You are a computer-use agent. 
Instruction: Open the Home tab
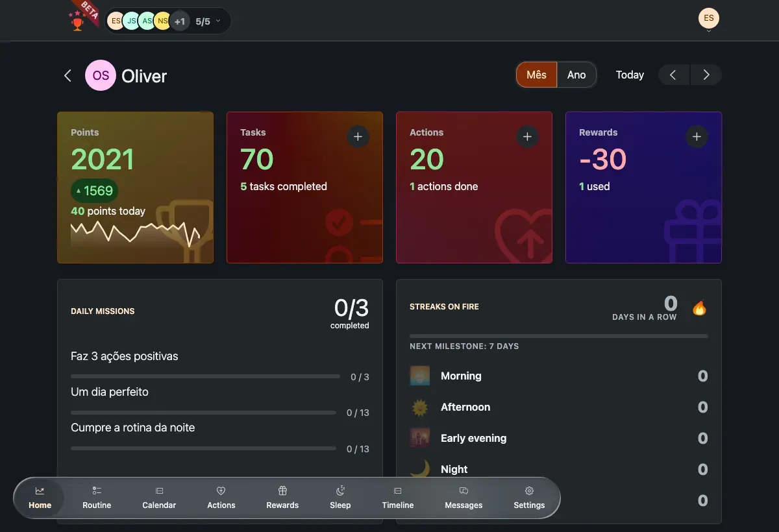40,498
